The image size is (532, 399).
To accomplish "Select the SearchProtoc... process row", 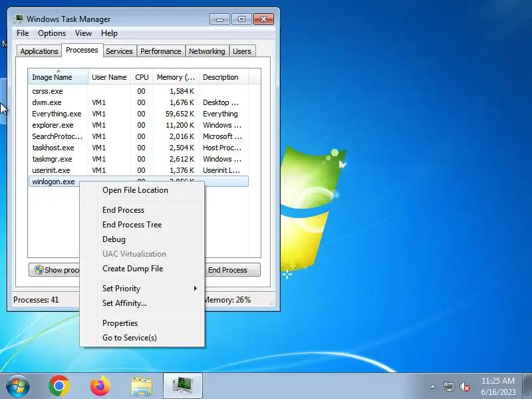I will pyautogui.click(x=138, y=136).
